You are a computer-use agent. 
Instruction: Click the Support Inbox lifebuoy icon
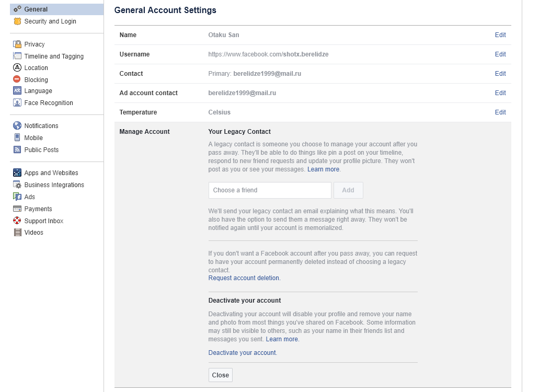coord(17,221)
